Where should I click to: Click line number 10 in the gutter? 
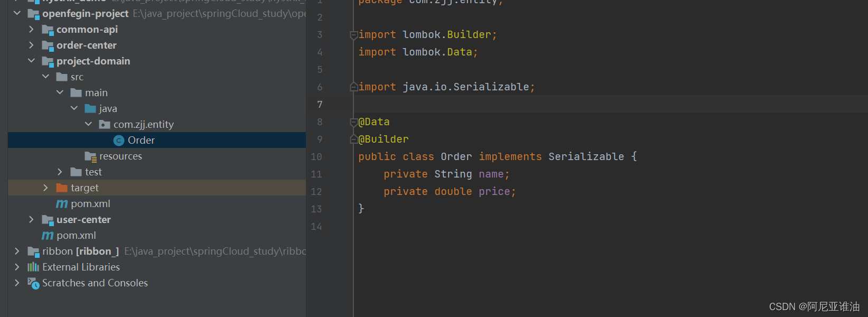tap(316, 157)
